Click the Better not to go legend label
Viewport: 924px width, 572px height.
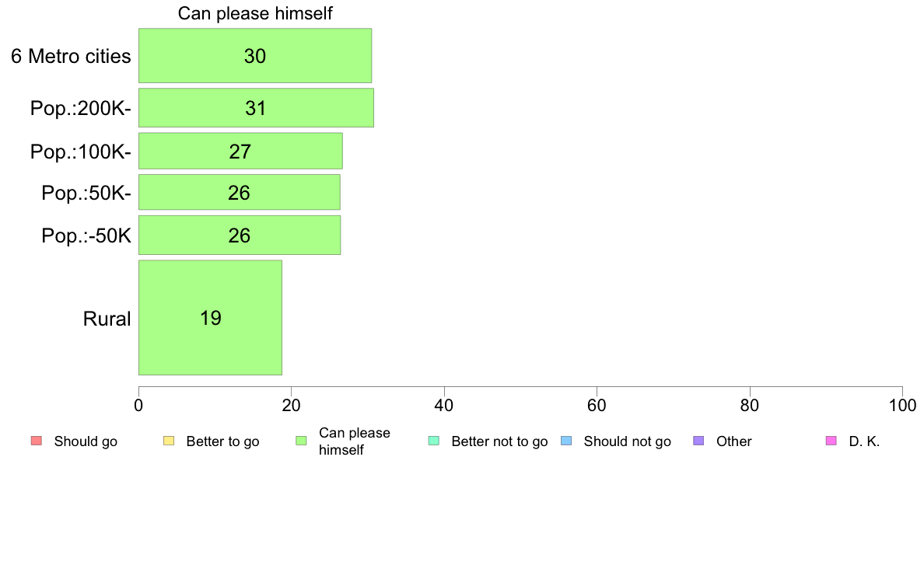coord(499,441)
